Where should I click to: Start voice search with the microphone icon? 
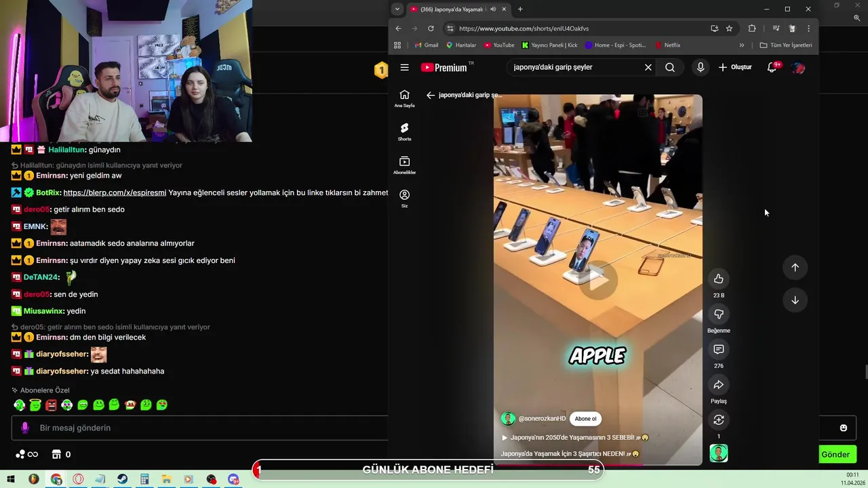pos(701,67)
